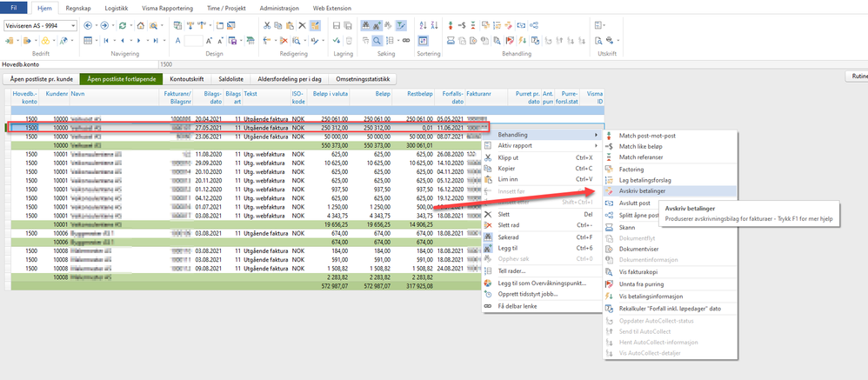Click the black X delete icon
Screen dimensions: 868x380
pyautogui.click(x=303, y=25)
